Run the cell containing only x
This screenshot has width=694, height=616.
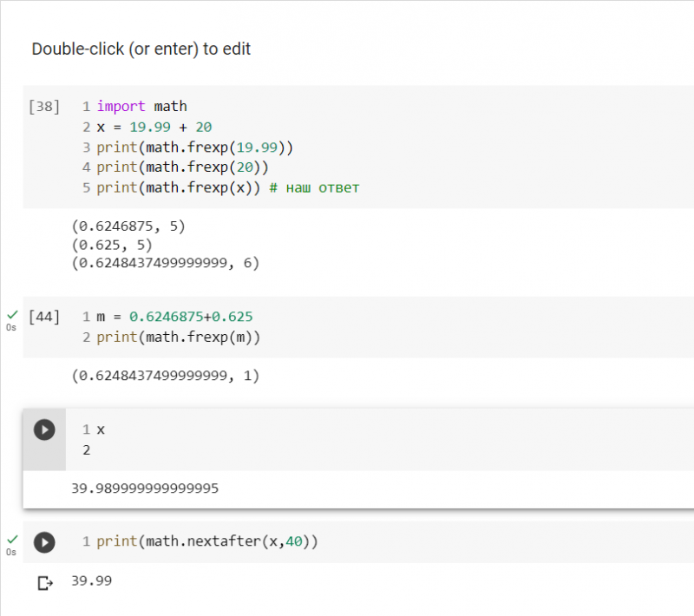click(43, 429)
